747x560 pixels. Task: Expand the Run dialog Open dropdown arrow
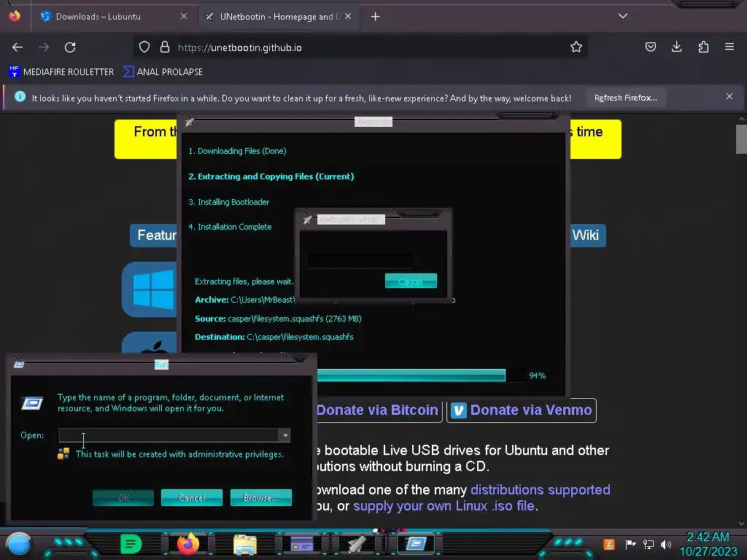click(285, 435)
